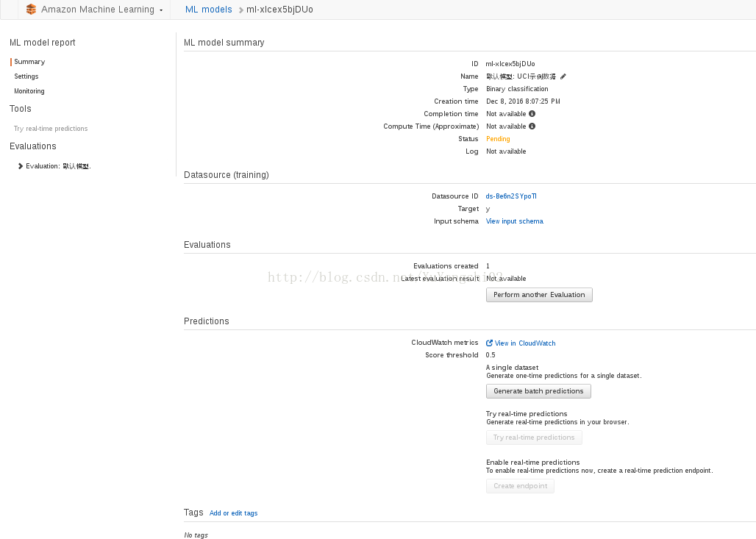Click the Target value y
Viewport: 756px width, 539px height.
click(x=488, y=210)
